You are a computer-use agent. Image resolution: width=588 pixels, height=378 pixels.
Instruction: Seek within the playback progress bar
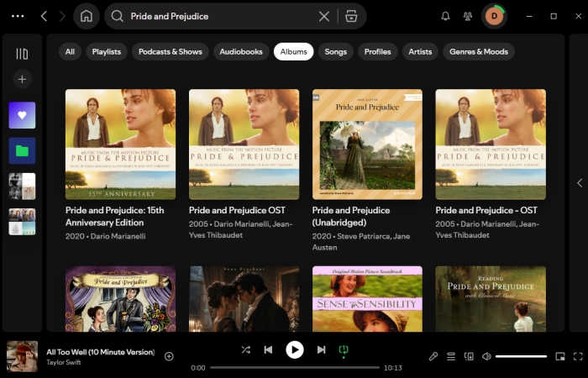coord(295,368)
